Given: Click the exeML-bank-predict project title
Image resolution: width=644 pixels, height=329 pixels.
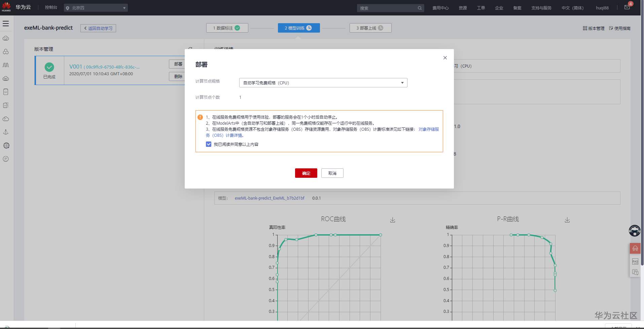Looking at the screenshot, I should pyautogui.click(x=48, y=28).
